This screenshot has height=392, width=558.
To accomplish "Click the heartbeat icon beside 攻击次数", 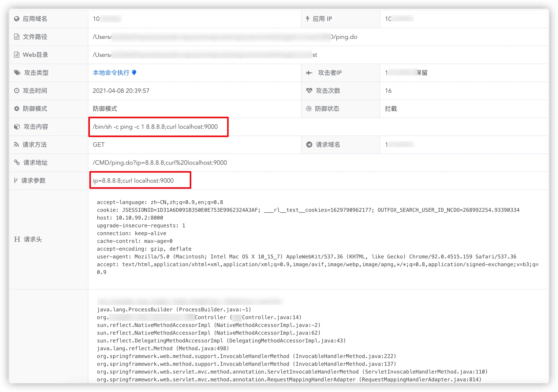I will click(309, 91).
